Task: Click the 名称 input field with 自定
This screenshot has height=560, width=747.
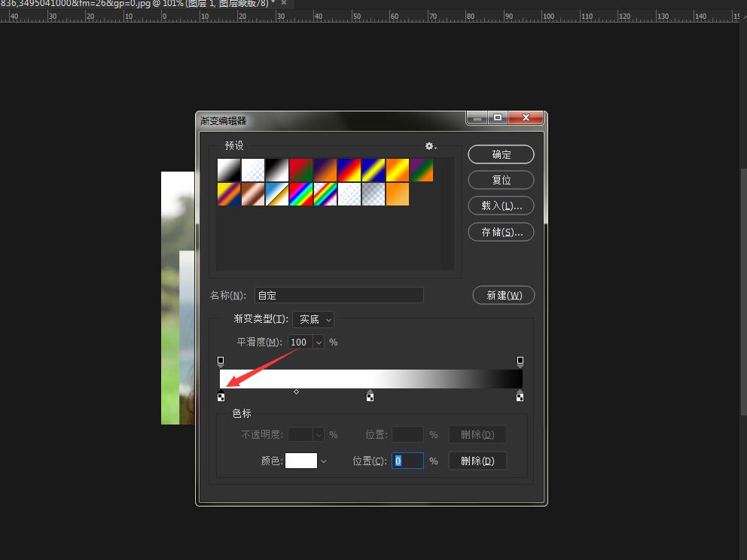Action: point(339,296)
